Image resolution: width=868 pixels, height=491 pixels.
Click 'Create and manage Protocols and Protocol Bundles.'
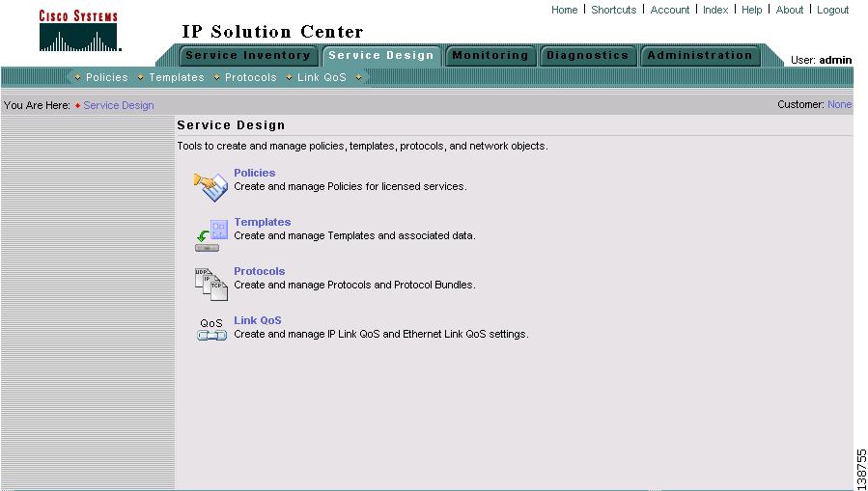coord(355,286)
